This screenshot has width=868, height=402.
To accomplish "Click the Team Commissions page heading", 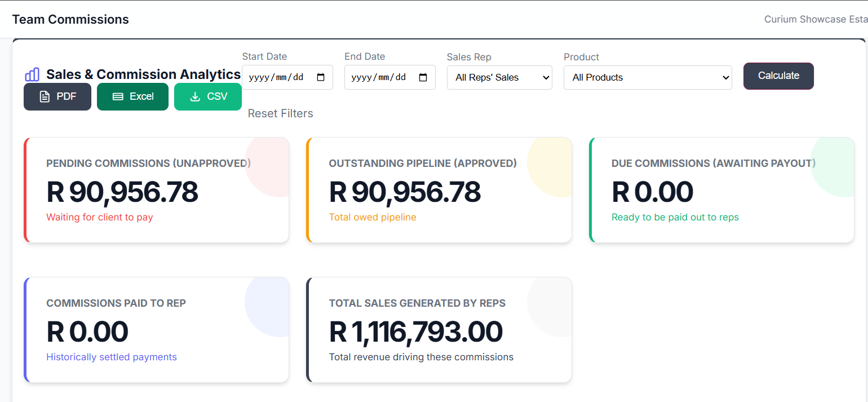I will pos(70,19).
